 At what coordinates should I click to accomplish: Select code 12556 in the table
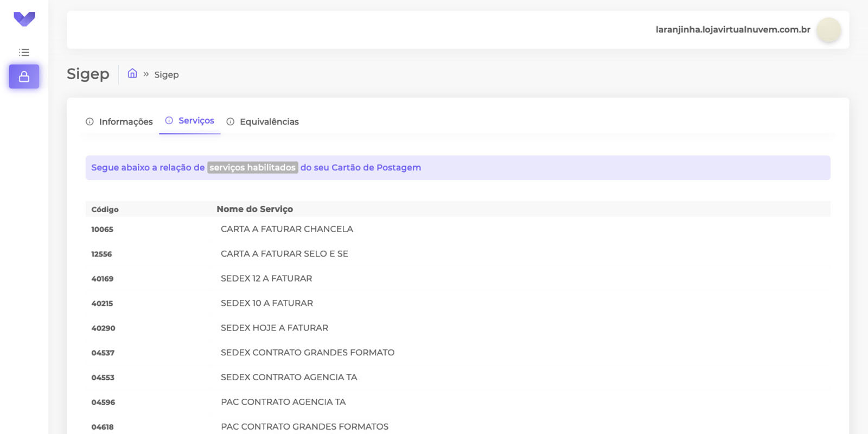pos(101,254)
